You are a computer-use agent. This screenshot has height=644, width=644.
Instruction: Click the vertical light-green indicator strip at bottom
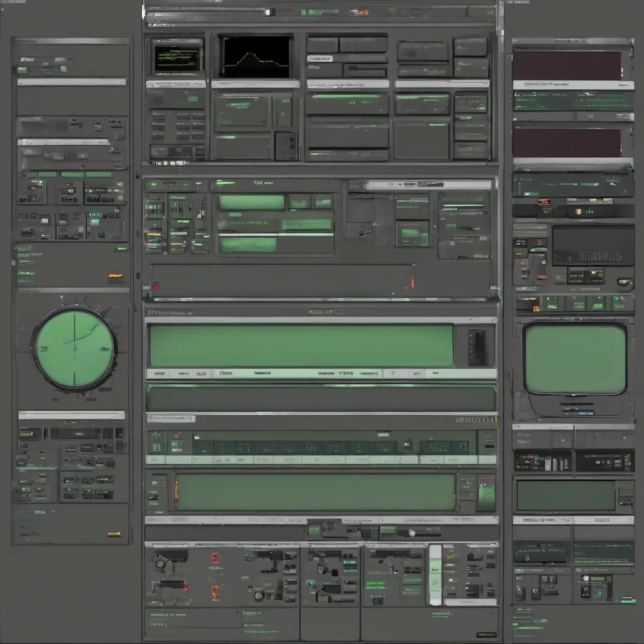tap(435, 575)
